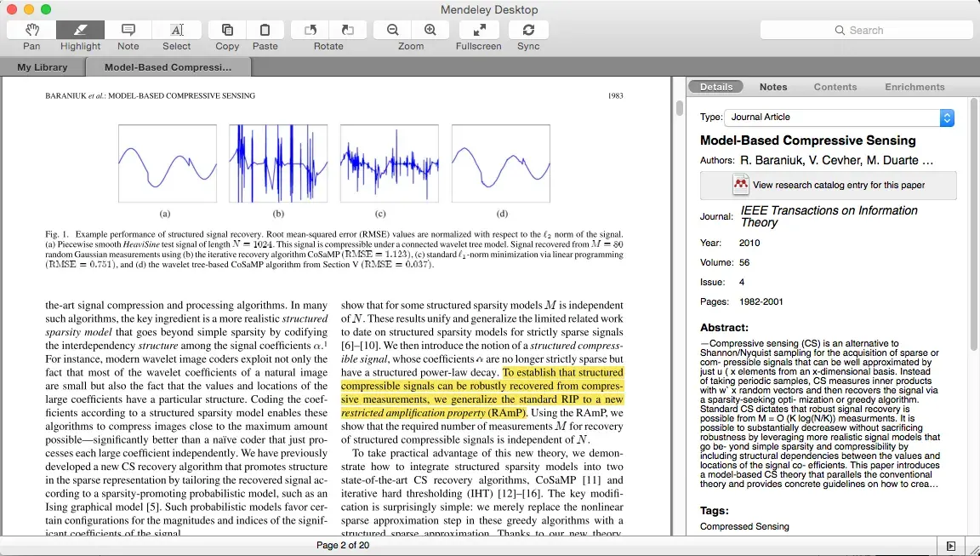Image resolution: width=980 pixels, height=556 pixels.
Task: Zoom out with the minus magnifier
Action: click(392, 31)
